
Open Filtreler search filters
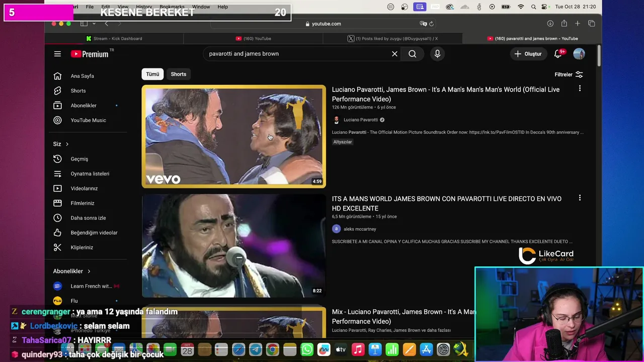point(569,74)
